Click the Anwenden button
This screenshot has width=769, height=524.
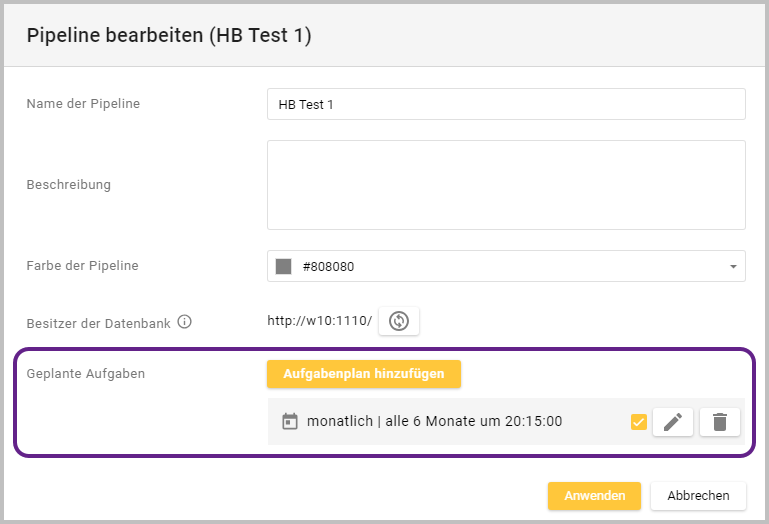594,496
